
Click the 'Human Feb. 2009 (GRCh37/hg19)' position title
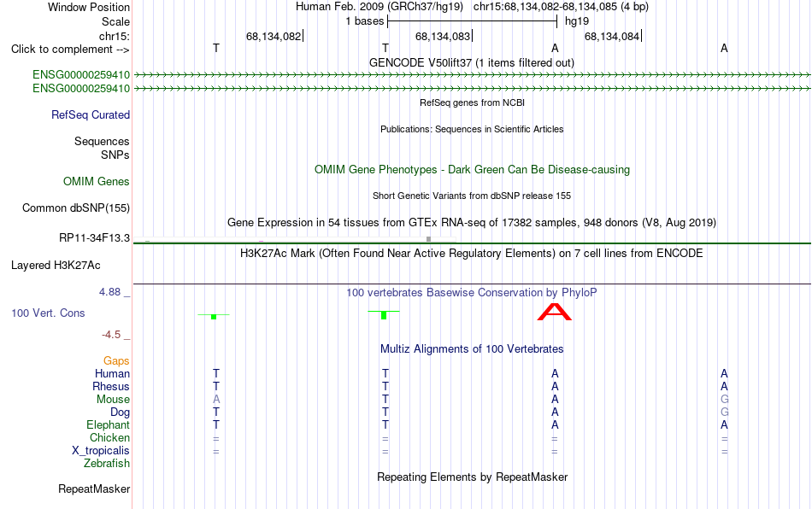[381, 7]
